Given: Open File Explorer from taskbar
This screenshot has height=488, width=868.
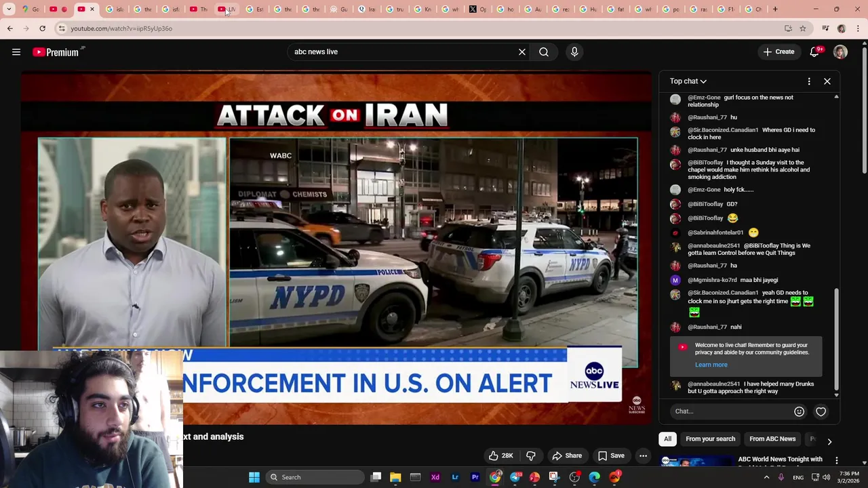Looking at the screenshot, I should tap(395, 477).
